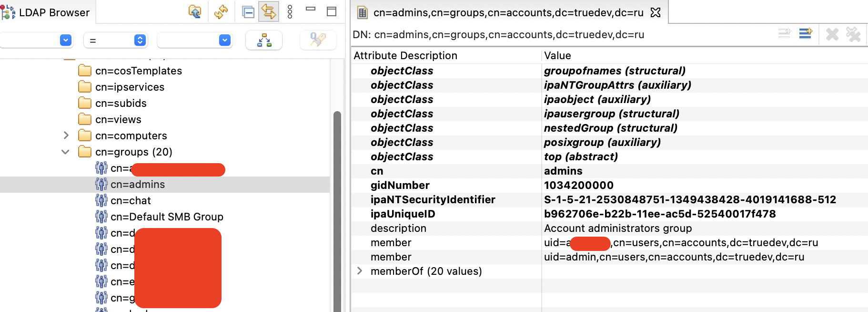
Task: Click the cn attribute name cell
Action: [x=377, y=171]
